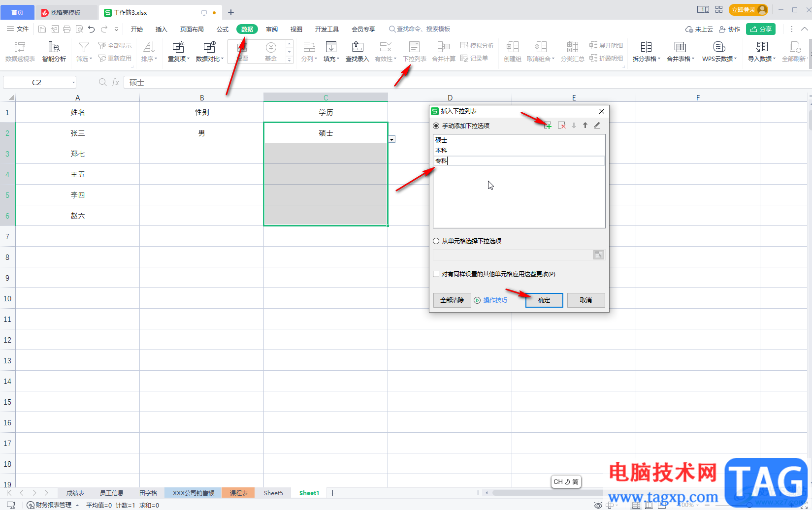Click the Merge Tables (合并表格) icon
The height and width of the screenshot is (510, 812).
click(x=680, y=47)
